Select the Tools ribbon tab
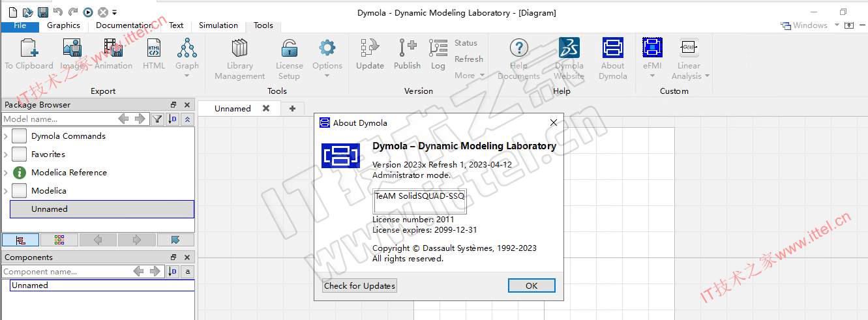Screen dimensions: 868x320 263,25
